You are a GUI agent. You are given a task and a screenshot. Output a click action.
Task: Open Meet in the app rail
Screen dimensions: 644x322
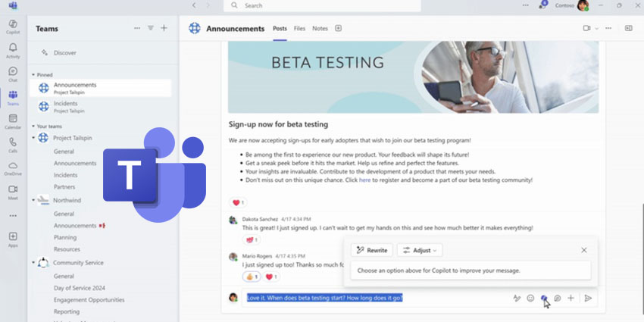[13, 192]
